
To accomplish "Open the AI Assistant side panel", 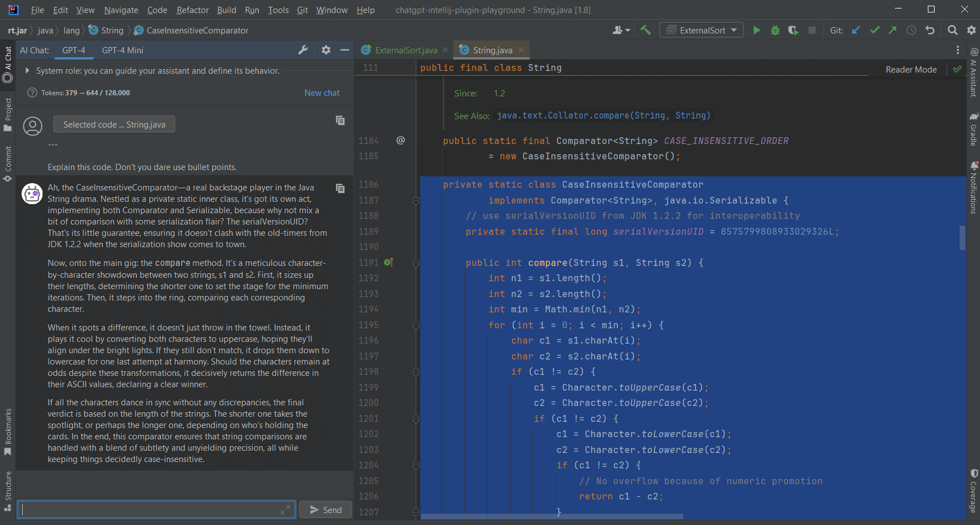I will coord(974,73).
